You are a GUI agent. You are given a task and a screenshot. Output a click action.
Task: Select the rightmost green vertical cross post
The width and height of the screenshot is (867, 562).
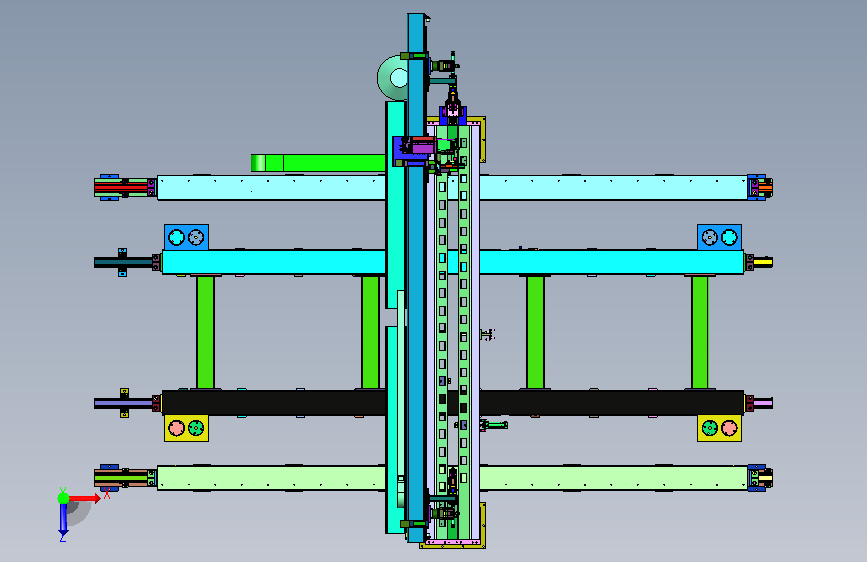(x=699, y=332)
